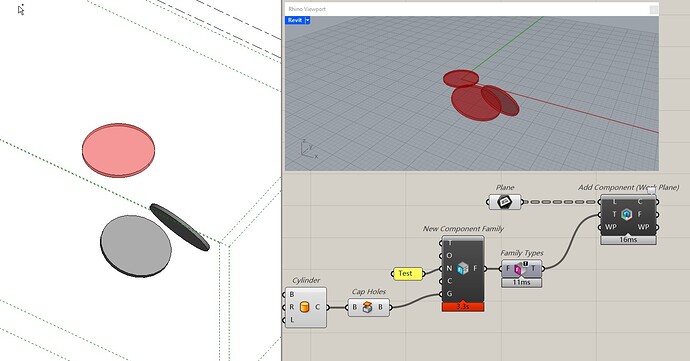Viewport: 690px width, 361px height.
Task: Click the C output of Cylinder
Action: point(318,307)
